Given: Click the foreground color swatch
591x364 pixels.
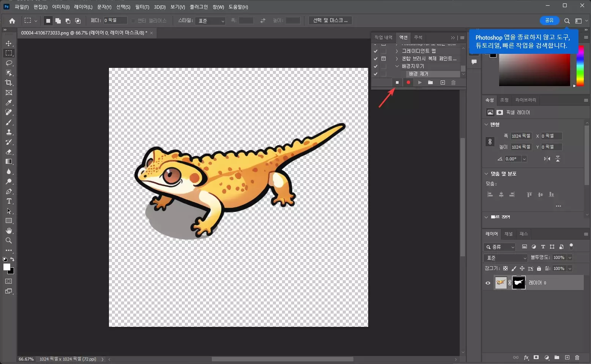Looking at the screenshot, I should pyautogui.click(x=7, y=267).
